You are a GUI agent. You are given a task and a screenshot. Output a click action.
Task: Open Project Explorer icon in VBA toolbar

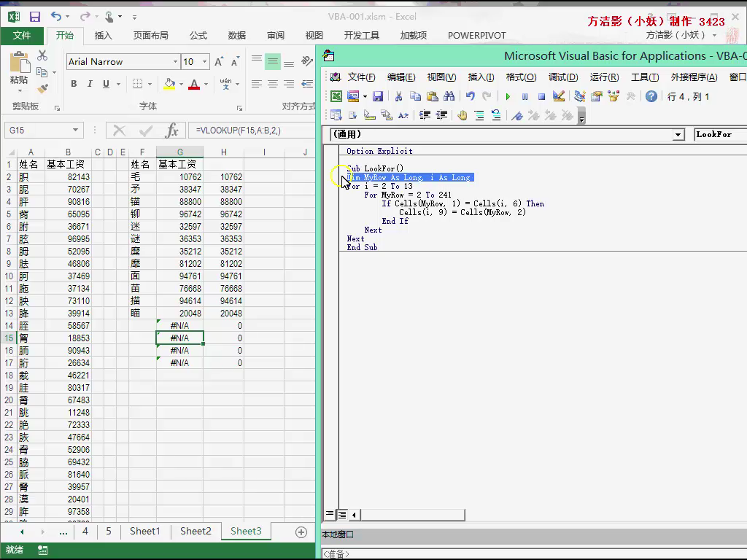pos(579,96)
